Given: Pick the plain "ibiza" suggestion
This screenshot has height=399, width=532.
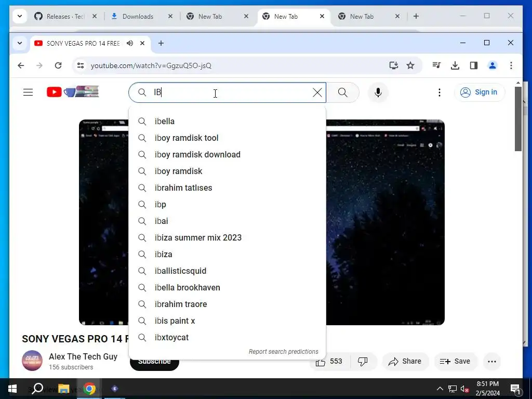Looking at the screenshot, I should point(228,255).
